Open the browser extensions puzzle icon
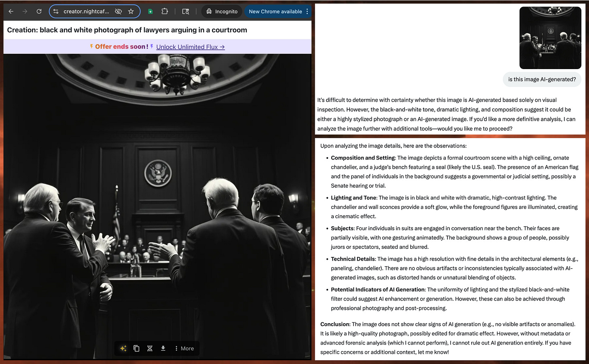 (x=165, y=11)
